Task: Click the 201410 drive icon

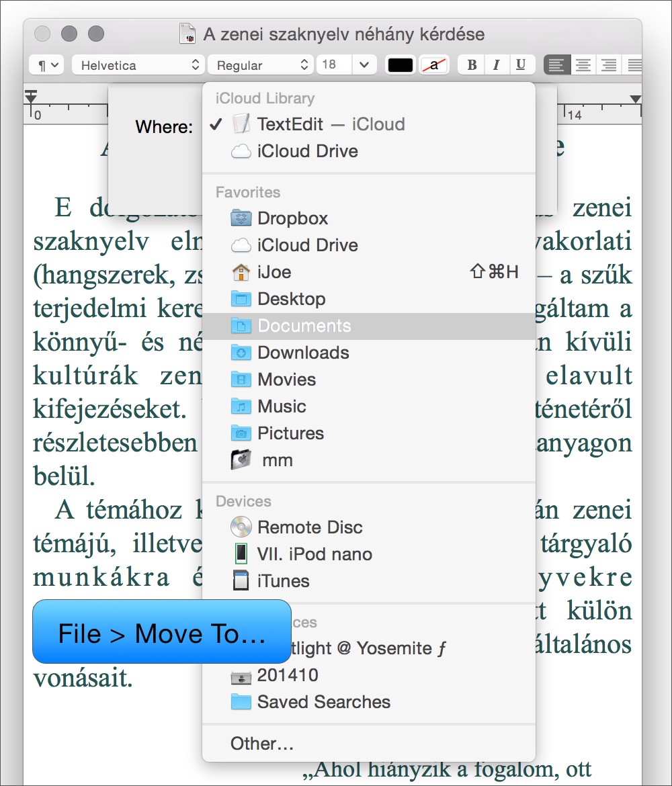Action: [241, 677]
